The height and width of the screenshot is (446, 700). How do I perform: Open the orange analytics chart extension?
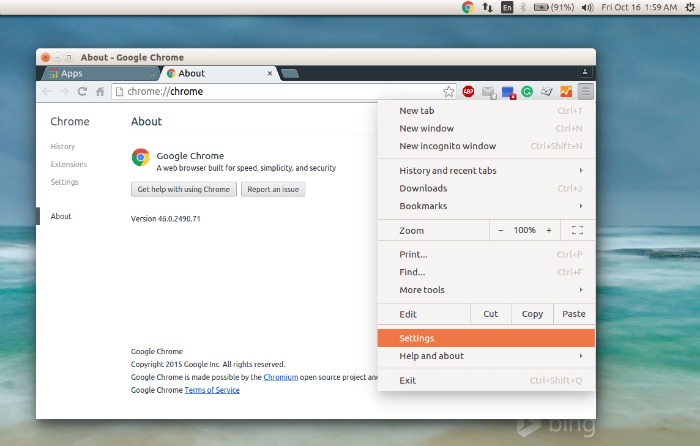click(x=566, y=92)
